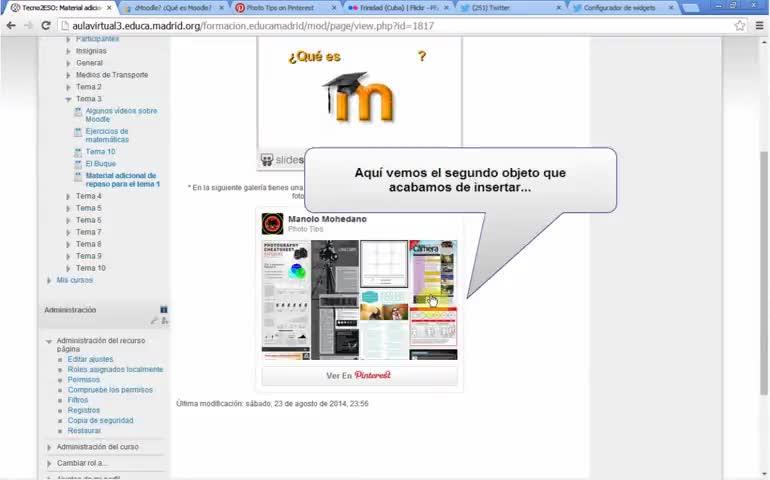
Task: Open Material adicional de repaso link
Action: pos(123,180)
